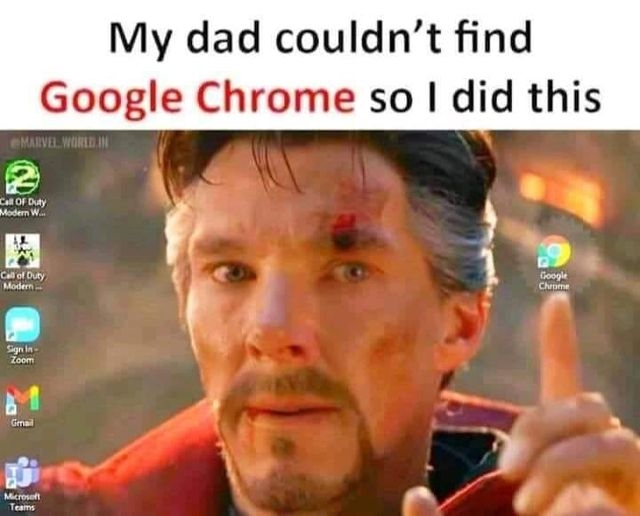
Task: Select the 'Call OF Duty Modern W...' label
Action: [23, 207]
